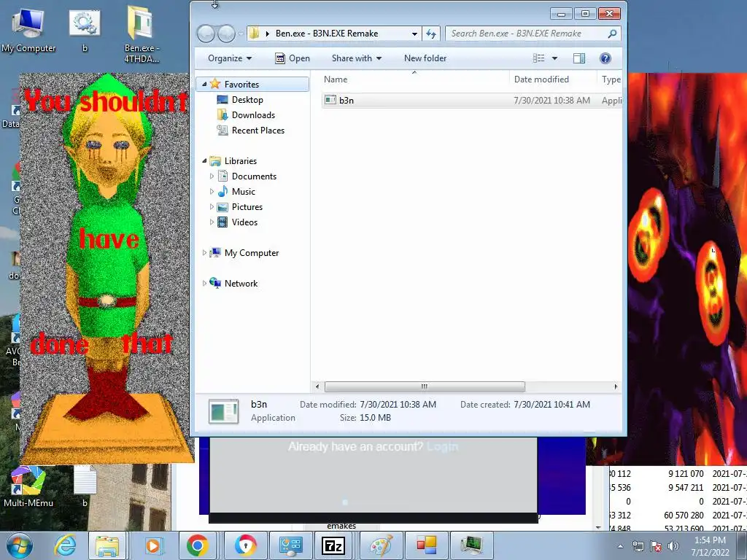Viewport: 747px width, 560px height.
Task: Sort by the Date modified column header
Action: (541, 79)
